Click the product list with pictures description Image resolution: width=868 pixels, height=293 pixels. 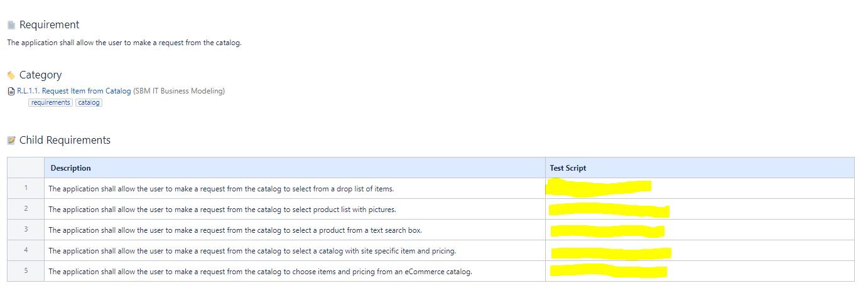pos(222,210)
